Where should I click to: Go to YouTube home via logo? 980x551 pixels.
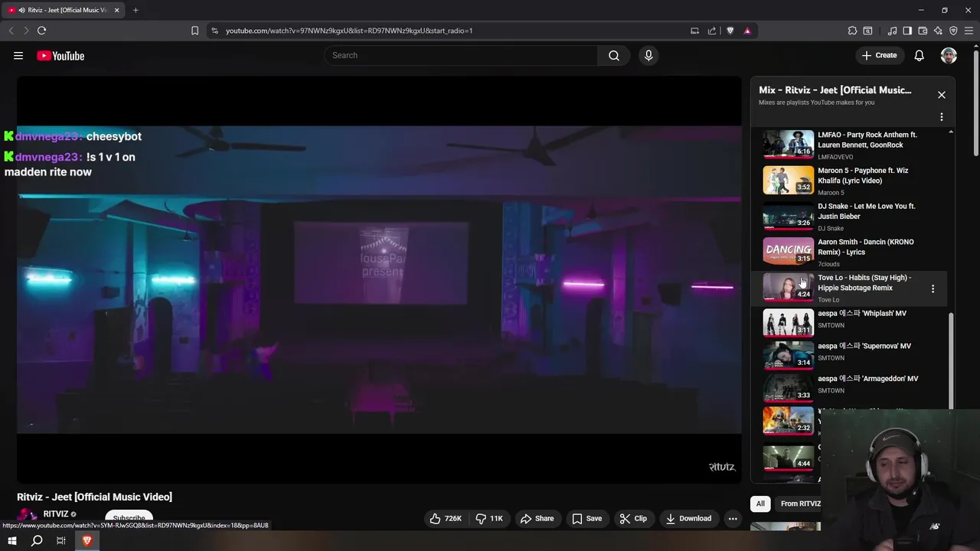click(60, 55)
